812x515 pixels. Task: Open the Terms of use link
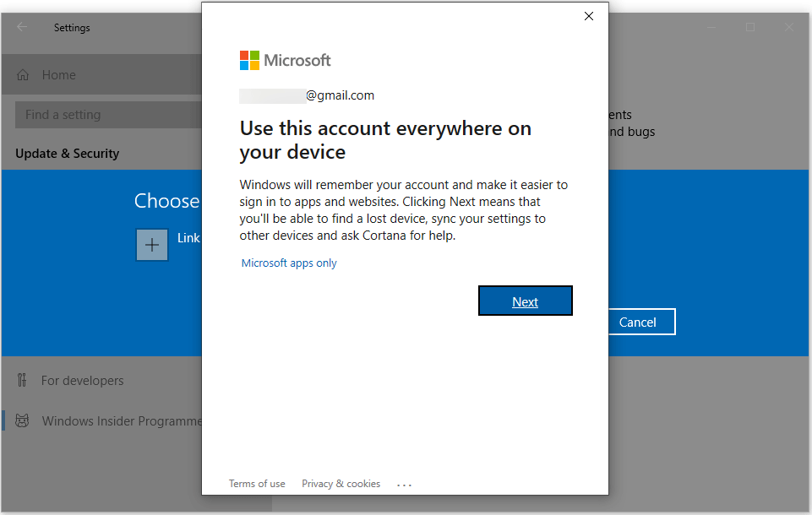[257, 484]
